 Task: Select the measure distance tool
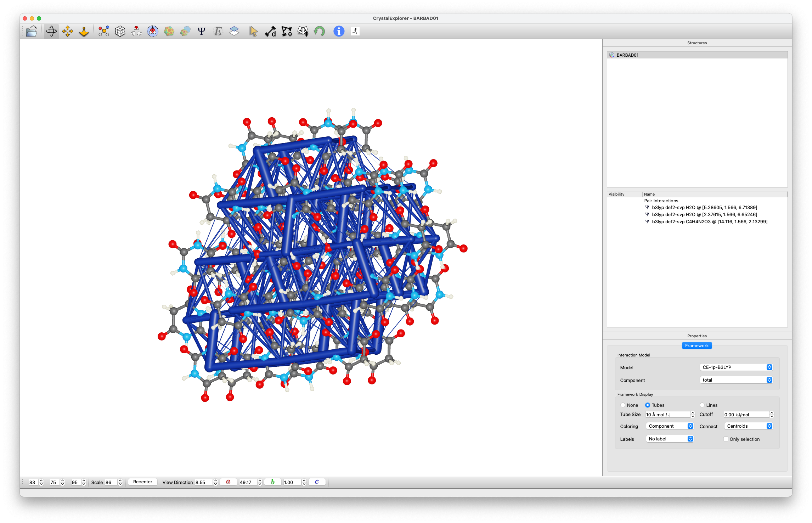270,32
